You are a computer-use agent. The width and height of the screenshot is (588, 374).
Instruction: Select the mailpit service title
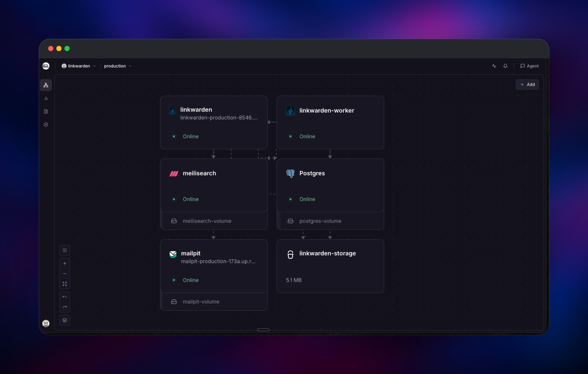coord(191,253)
